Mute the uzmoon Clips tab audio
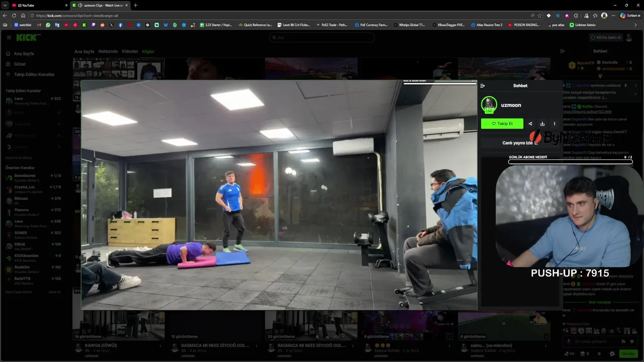Viewport: 644px width, 362px height. pyautogui.click(x=80, y=5)
